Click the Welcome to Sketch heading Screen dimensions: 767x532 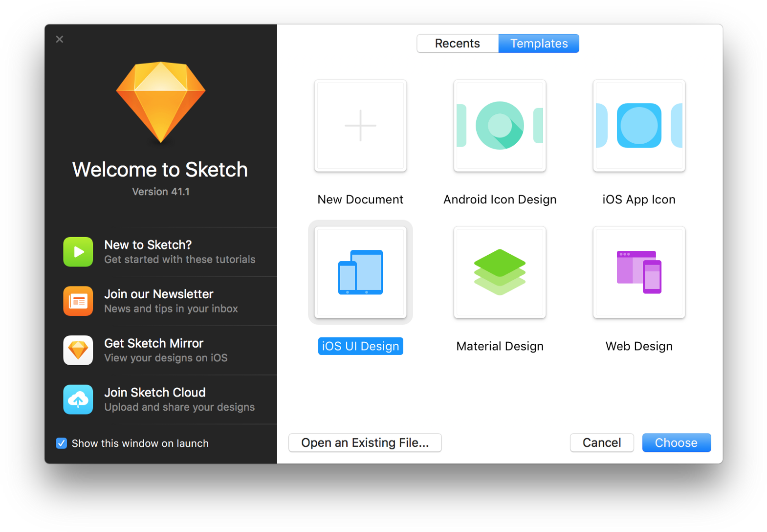(x=160, y=170)
